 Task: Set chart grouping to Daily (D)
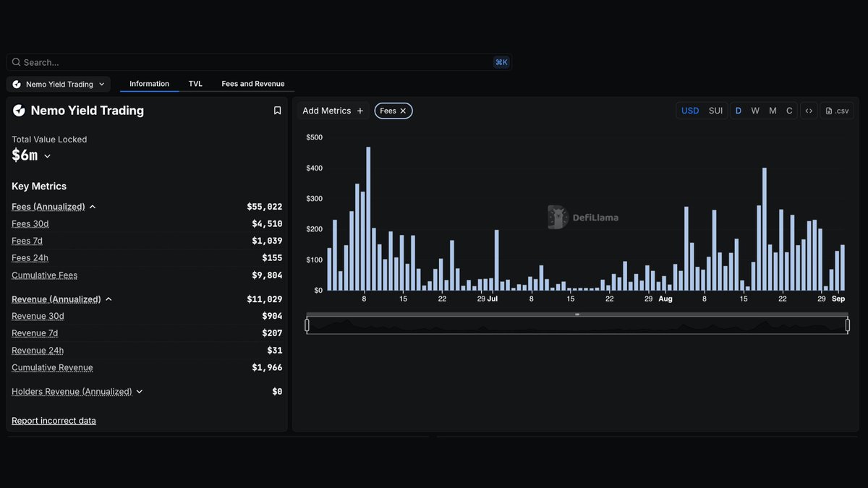[x=739, y=111]
